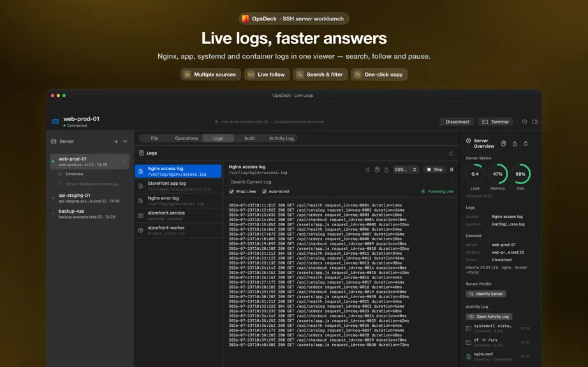Open Database under web-prod-01
The image size is (588, 367).
pyautogui.click(x=74, y=174)
